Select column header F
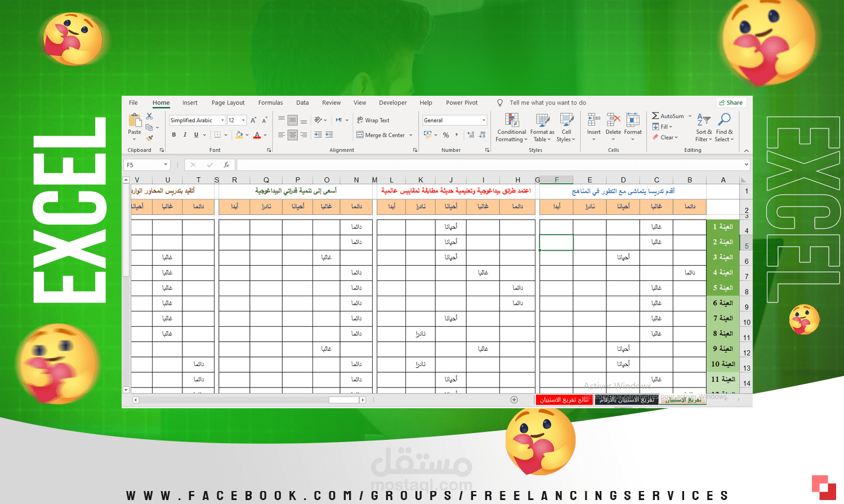Viewport: 844px width, 504px height. tap(556, 180)
